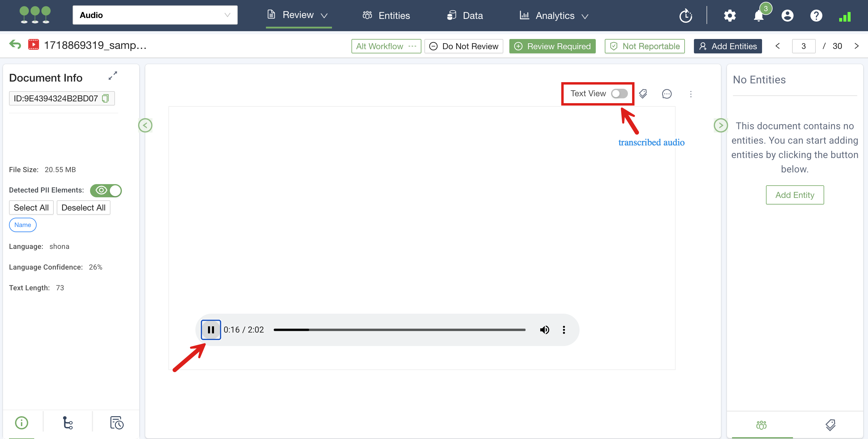Toggle the Name PII element chip

pos(23,225)
